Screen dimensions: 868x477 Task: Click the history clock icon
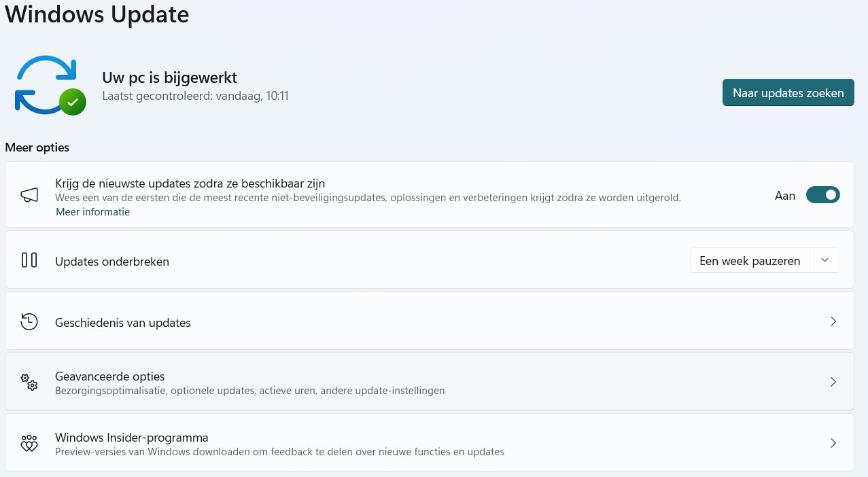pos(29,321)
